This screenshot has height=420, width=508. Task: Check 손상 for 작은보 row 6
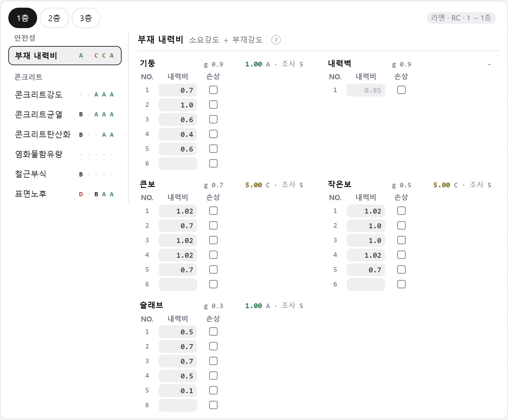point(401,284)
